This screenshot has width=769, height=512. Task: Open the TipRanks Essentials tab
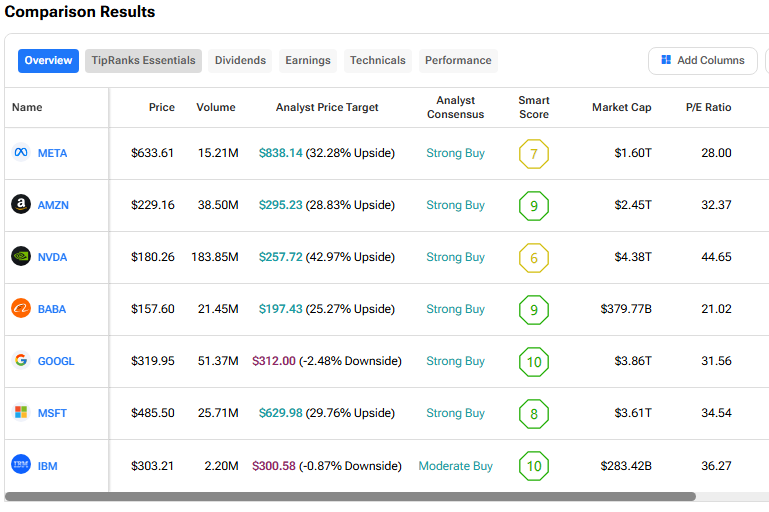pyautogui.click(x=143, y=61)
